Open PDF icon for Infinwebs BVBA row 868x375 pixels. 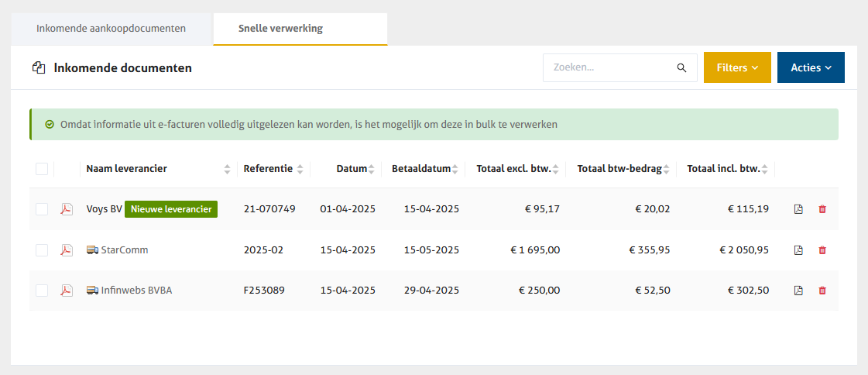(67, 291)
